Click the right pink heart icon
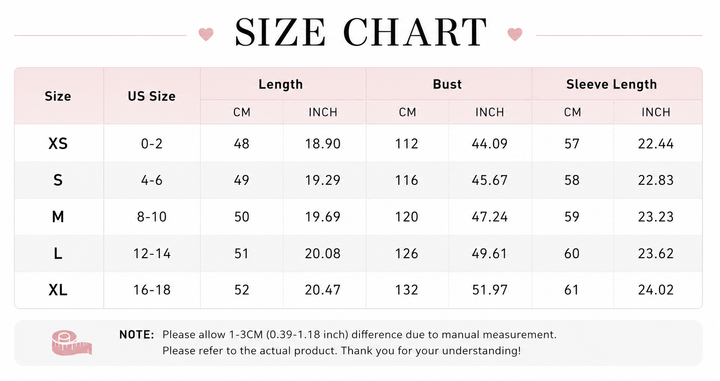 click(x=515, y=34)
